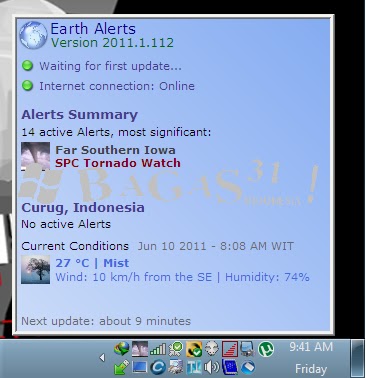Image resolution: width=366 pixels, height=378 pixels.
Task: Click the Jun 10 2011 - 8:08 AM WIT timestamp
Action: 216,246
